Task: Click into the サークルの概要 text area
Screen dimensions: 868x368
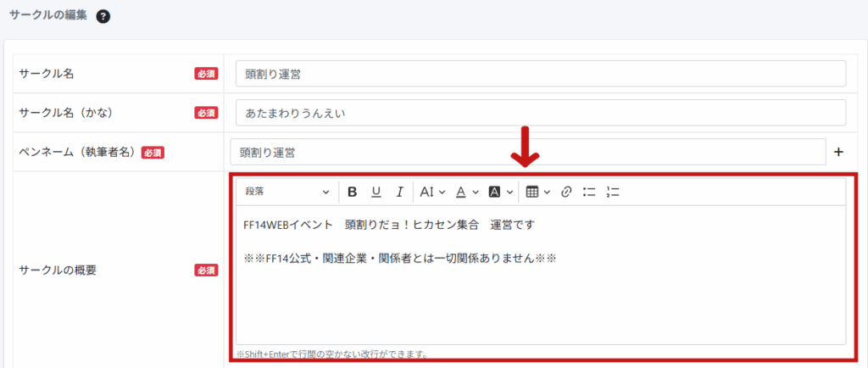Action: [540, 305]
